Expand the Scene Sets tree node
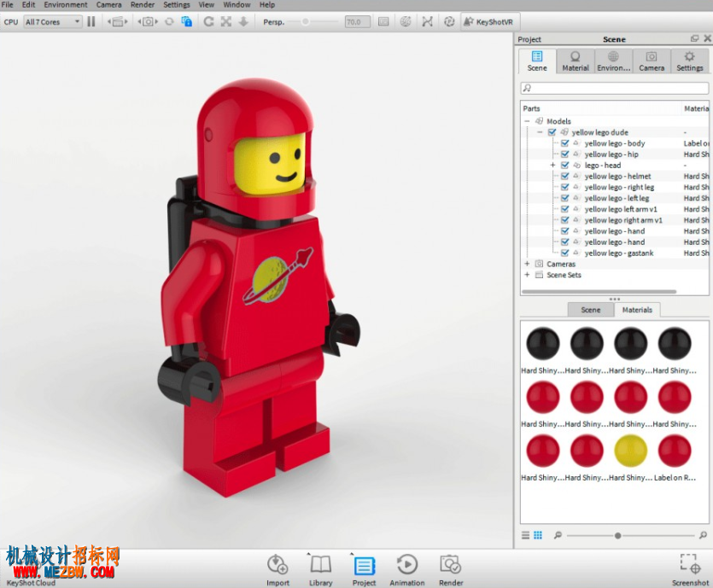Image resolution: width=713 pixels, height=588 pixels. 527,275
